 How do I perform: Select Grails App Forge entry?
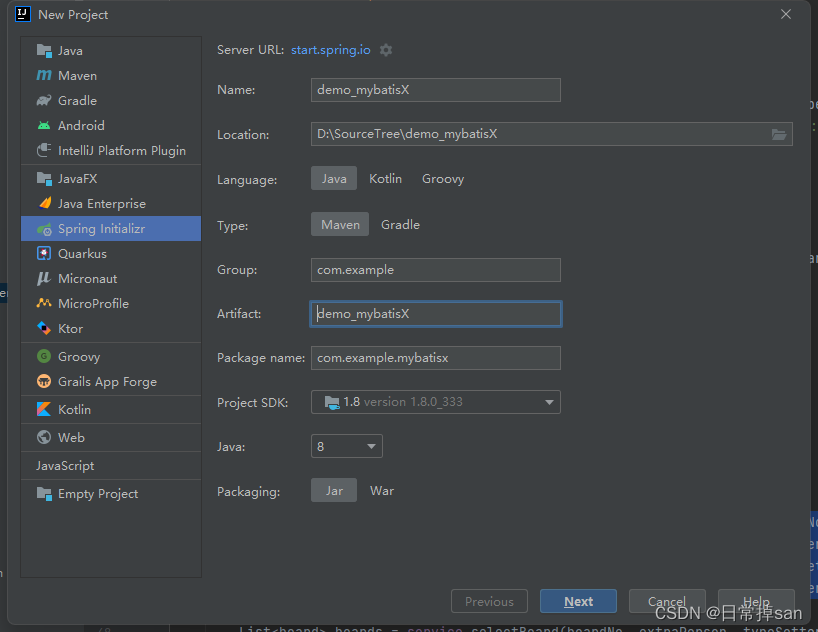[x=111, y=381]
